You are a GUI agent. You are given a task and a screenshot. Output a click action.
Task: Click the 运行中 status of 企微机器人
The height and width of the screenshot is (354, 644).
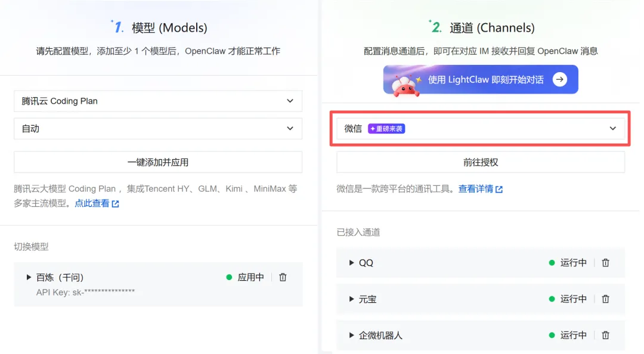coord(568,335)
